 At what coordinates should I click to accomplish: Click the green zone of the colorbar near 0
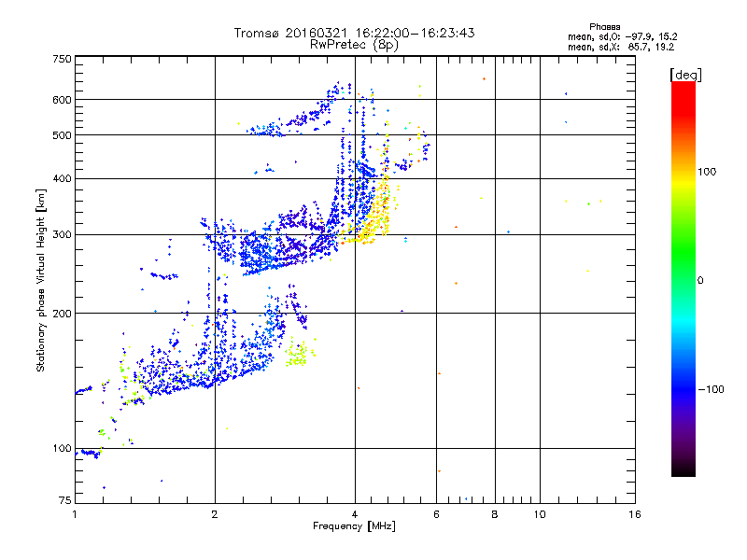click(684, 278)
